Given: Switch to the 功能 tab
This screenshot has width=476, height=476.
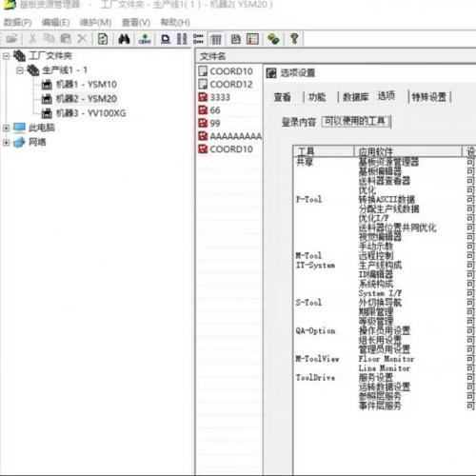Looking at the screenshot, I should point(317,97).
